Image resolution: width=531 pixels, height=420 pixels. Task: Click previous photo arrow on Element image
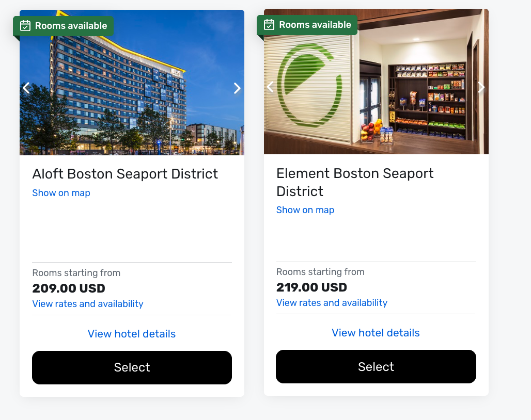tap(270, 87)
